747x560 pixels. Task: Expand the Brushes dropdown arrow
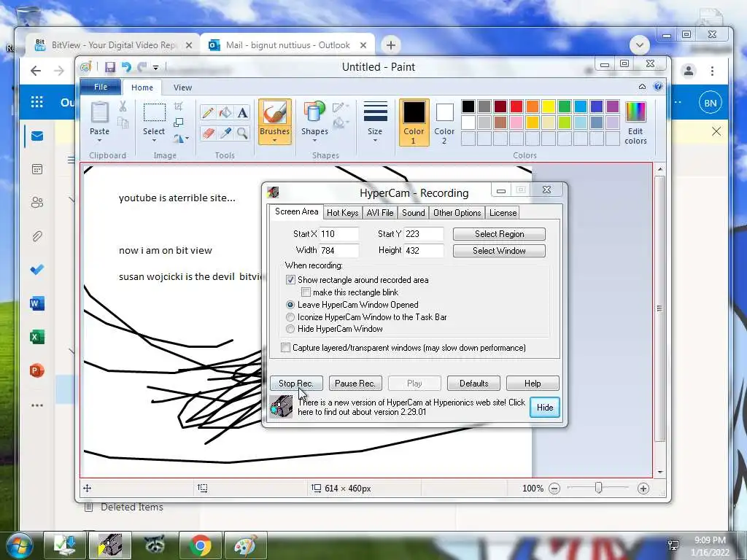(x=275, y=141)
